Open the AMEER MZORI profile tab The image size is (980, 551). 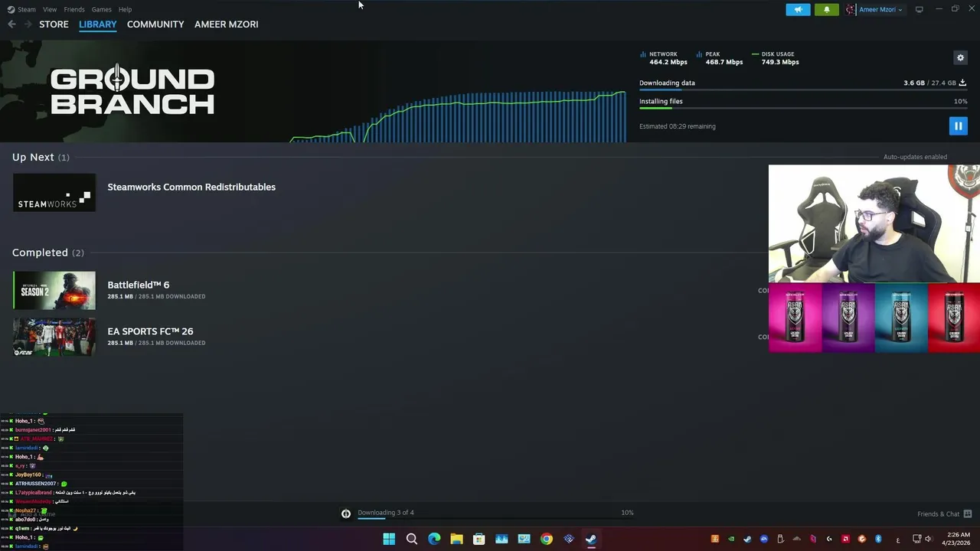tap(227, 24)
